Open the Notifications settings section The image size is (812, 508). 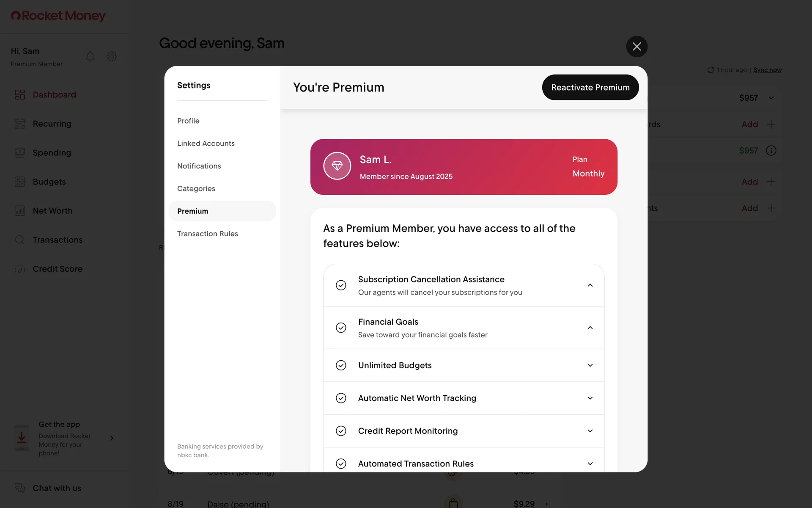point(199,166)
